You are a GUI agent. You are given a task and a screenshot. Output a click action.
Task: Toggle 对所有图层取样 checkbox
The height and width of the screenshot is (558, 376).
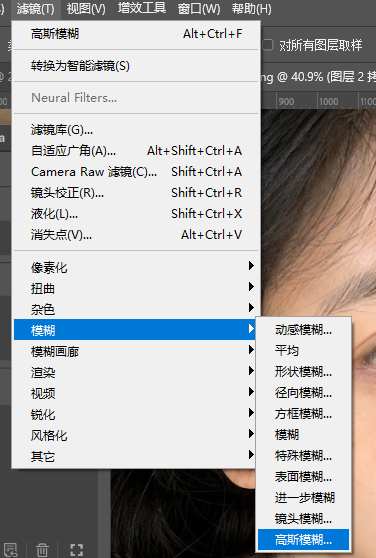tap(268, 45)
